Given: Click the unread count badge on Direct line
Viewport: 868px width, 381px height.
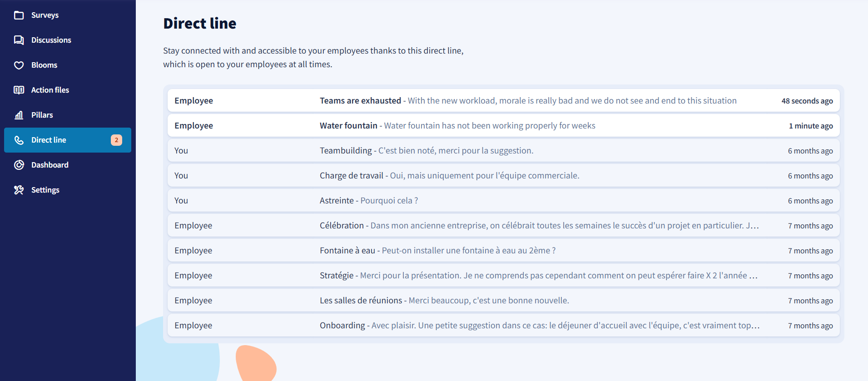Looking at the screenshot, I should point(116,140).
